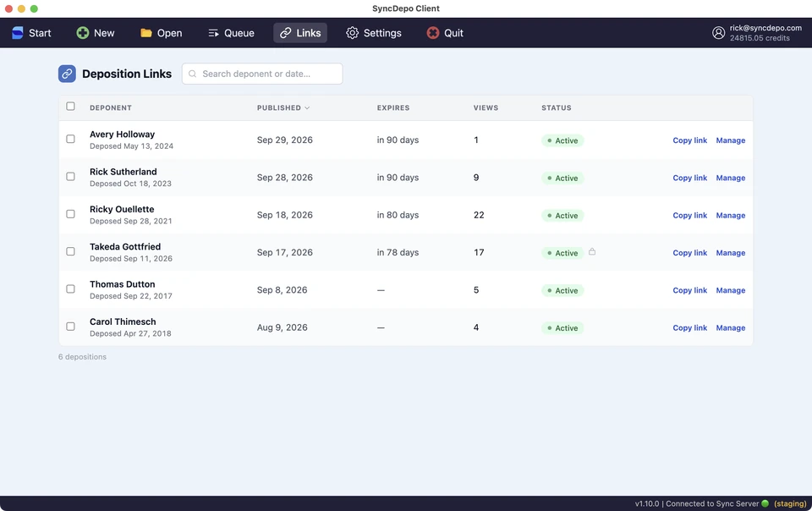The image size is (812, 511).
Task: Toggle the select-all checkbox in header
Action: (x=70, y=106)
